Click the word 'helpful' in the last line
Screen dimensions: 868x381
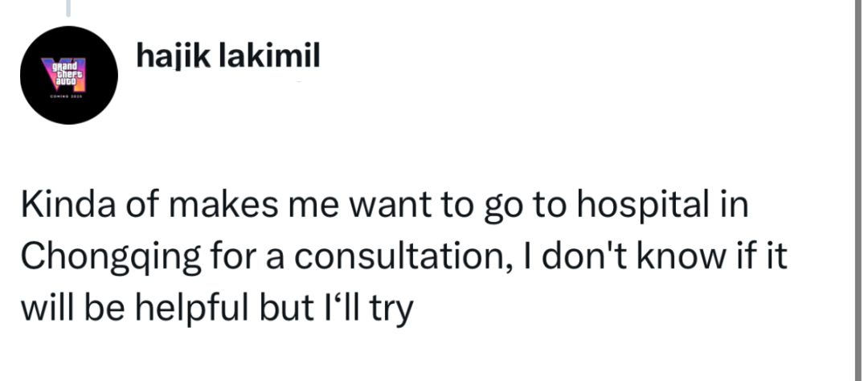[192, 309]
